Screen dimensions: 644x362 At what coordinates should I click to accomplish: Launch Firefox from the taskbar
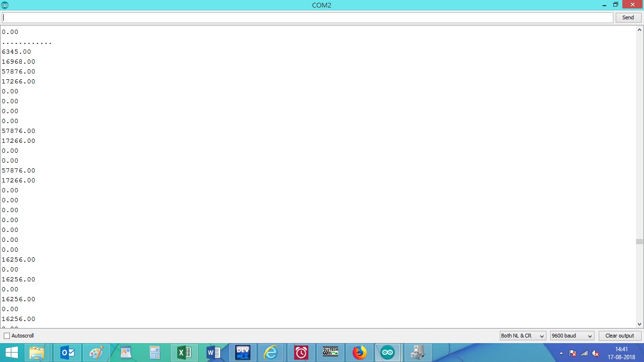(x=359, y=353)
